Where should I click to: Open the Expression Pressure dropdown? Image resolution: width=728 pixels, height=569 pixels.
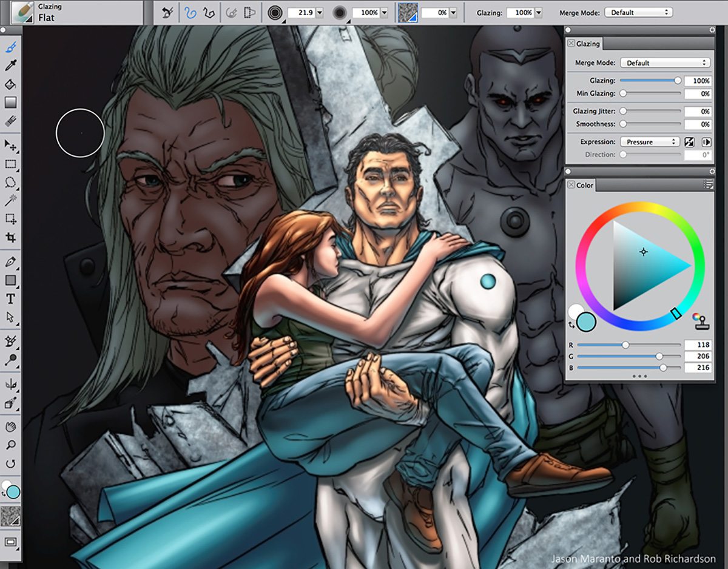click(649, 142)
